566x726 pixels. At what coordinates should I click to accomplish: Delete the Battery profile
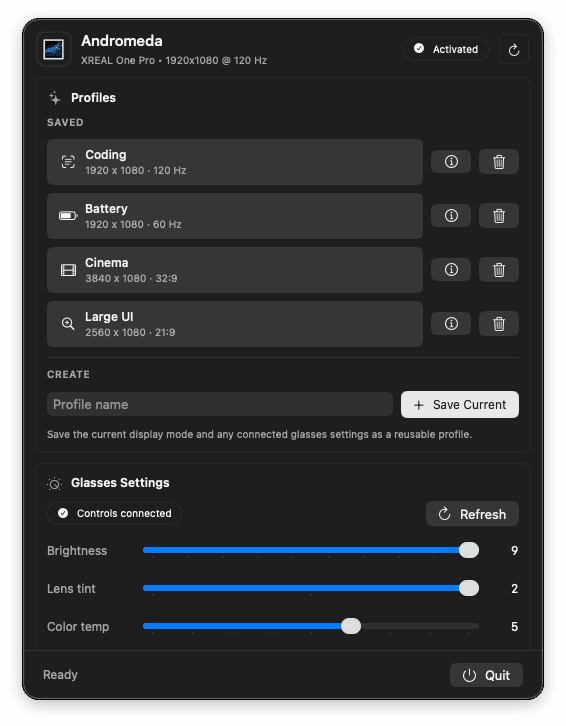tap(499, 215)
